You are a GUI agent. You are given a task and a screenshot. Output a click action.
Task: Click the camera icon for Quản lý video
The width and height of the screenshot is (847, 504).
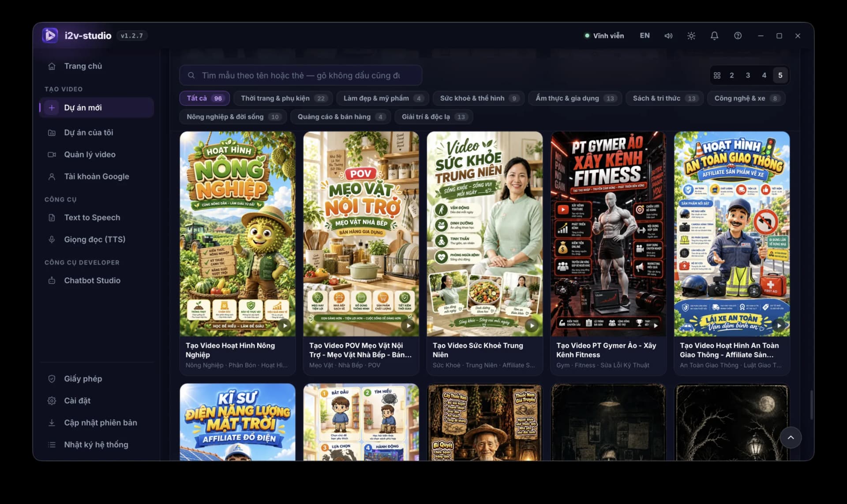click(x=52, y=155)
